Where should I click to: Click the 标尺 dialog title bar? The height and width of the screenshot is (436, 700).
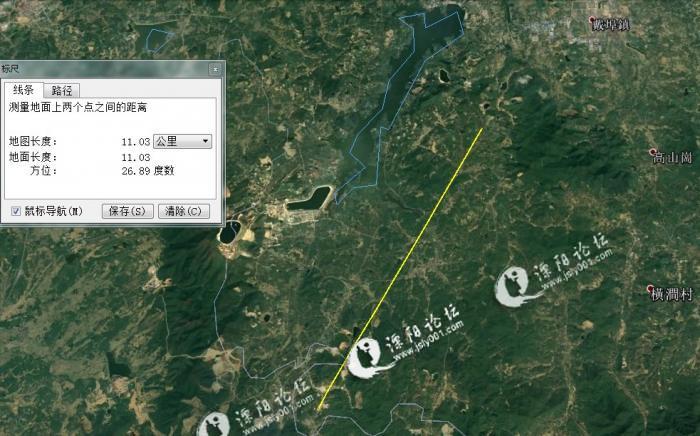[x=105, y=69]
